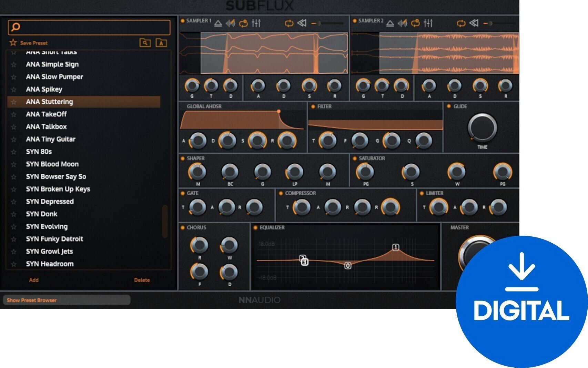588x368 pixels.
Task: Toggle the Chorus section power light
Action: pos(183,227)
